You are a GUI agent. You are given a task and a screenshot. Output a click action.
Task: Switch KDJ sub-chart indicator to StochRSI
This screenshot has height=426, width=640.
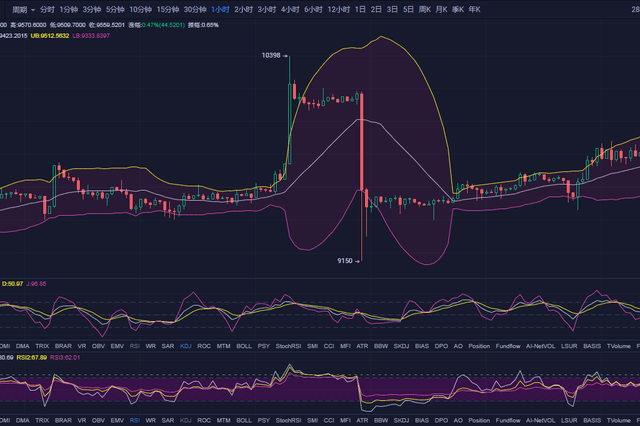[x=291, y=346]
